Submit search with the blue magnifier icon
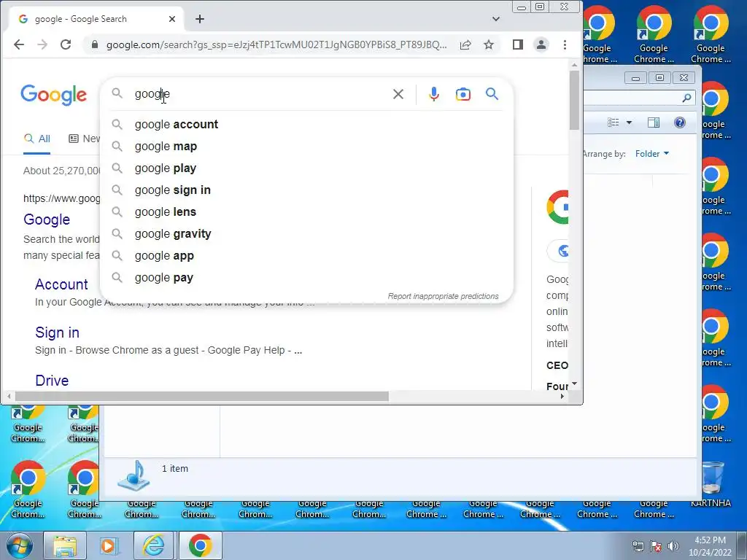Screen dimensions: 747x560 pos(492,94)
